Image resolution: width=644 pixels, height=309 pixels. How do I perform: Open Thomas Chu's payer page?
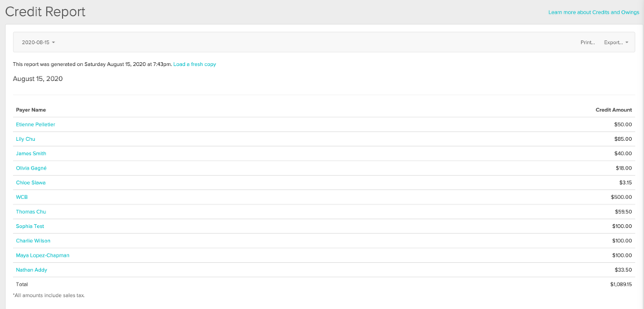(31, 212)
